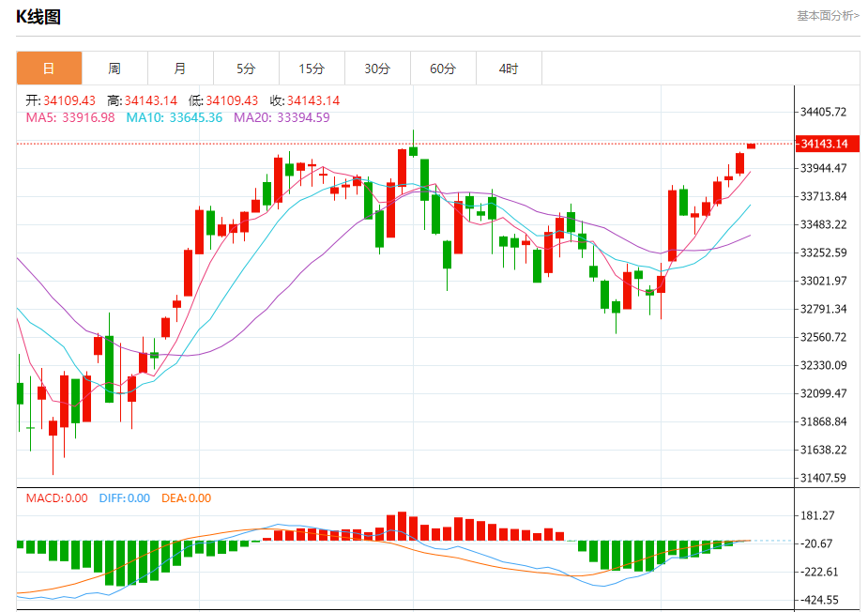This screenshot has height=612, width=868.
Task: Open the 60分 interval tab
Action: point(443,69)
